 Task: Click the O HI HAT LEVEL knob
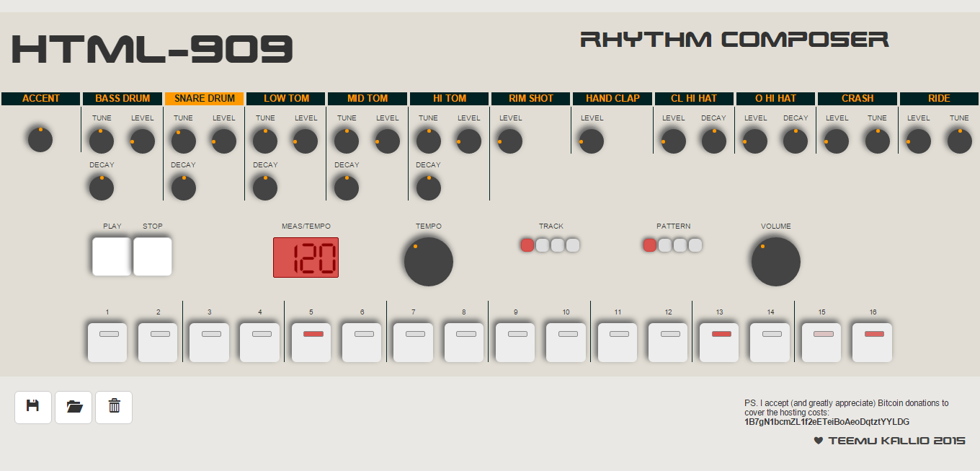[755, 141]
